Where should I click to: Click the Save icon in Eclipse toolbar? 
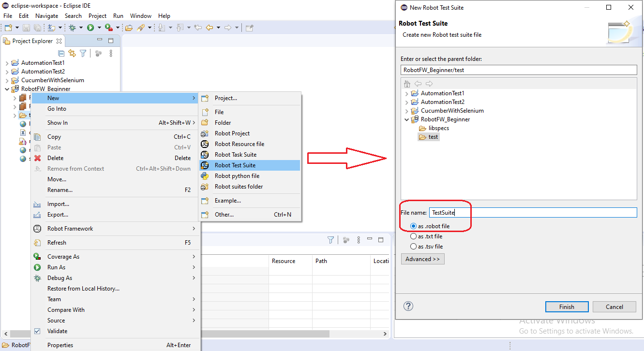[x=26, y=28]
